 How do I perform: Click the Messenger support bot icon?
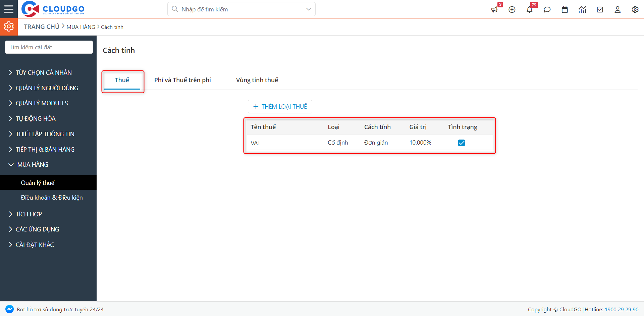click(9, 309)
